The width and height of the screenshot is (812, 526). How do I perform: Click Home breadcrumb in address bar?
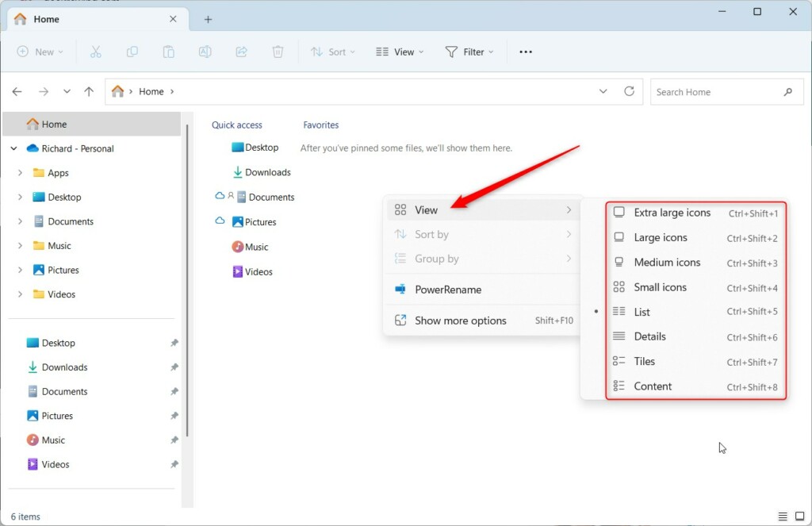click(x=151, y=92)
